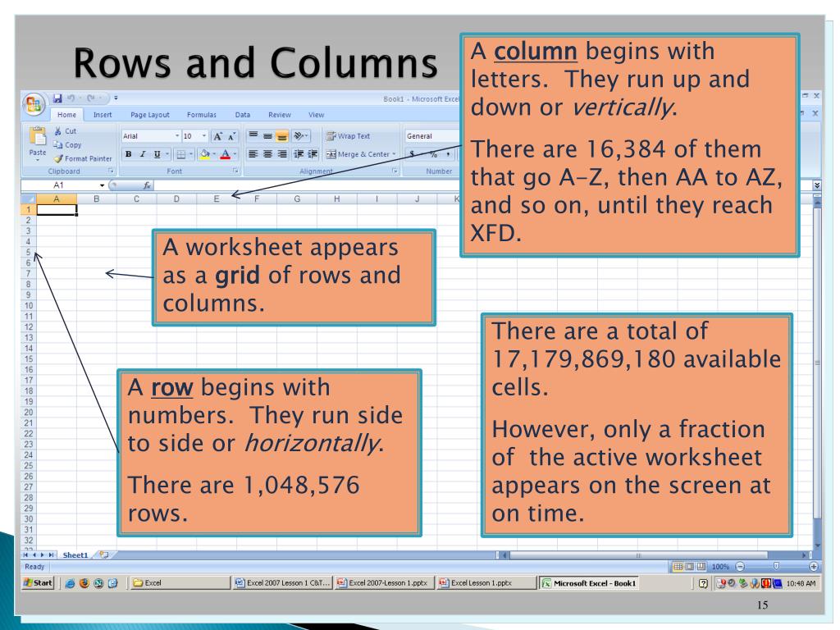
Task: Center text horizontally in the cell
Action: 267,154
